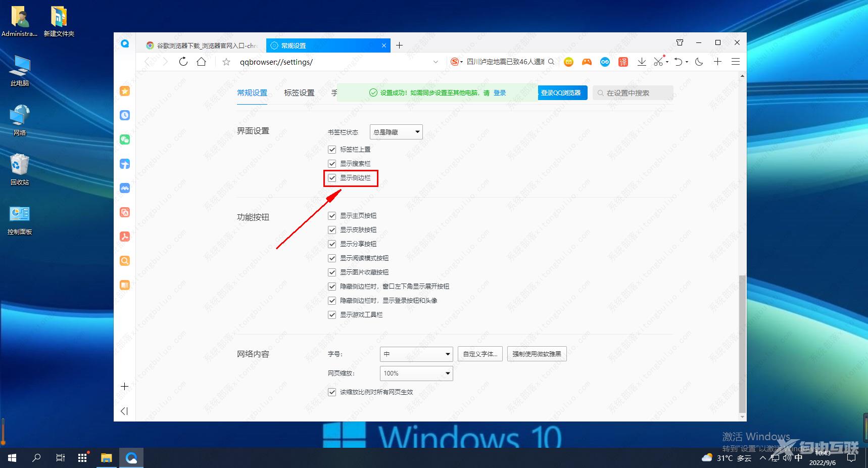Open the 网页缩放 100% dropdown
The image size is (868, 468).
(x=416, y=373)
